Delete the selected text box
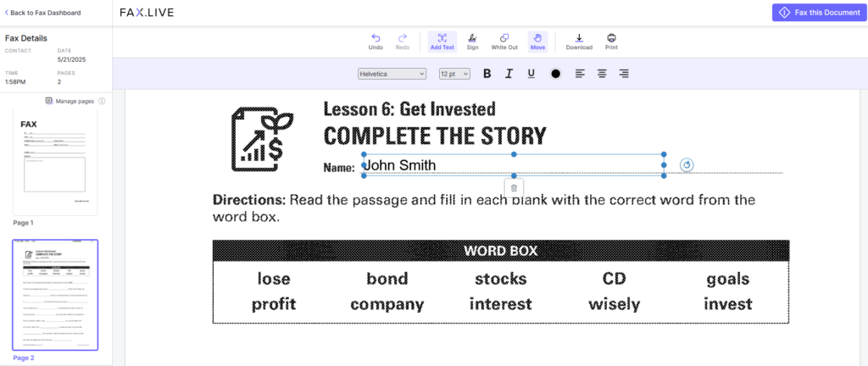This screenshot has height=366, width=868. (x=514, y=188)
